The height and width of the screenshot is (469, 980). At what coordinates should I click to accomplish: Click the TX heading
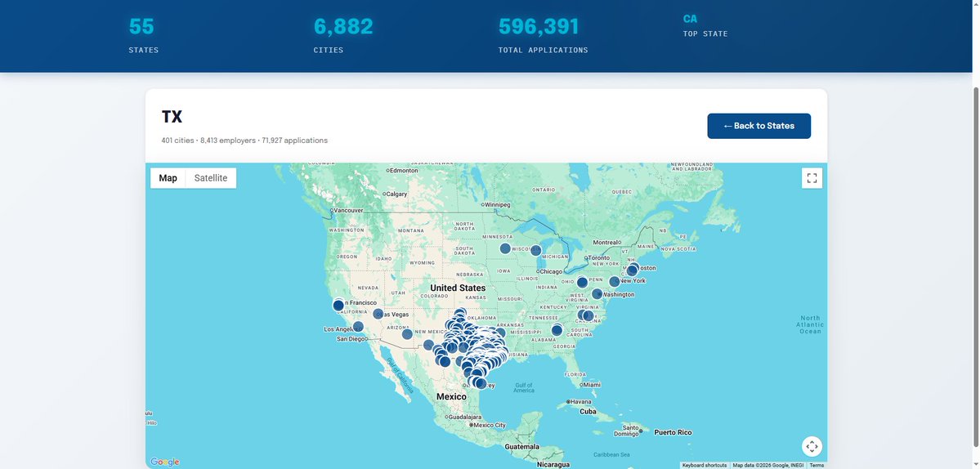(172, 117)
